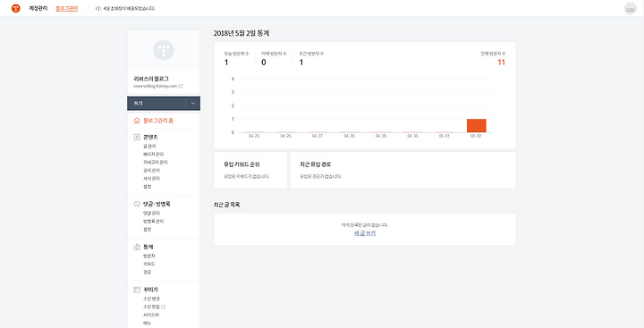Open 설정 under the 콘텐츠 section
The height and width of the screenshot is (328, 644).
pyautogui.click(x=147, y=187)
